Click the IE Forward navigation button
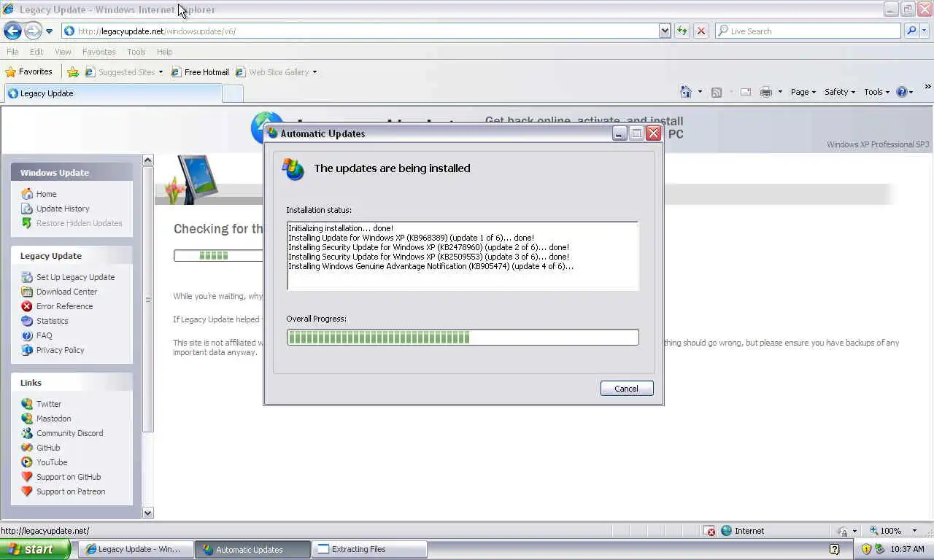The image size is (934, 560). 33,31
